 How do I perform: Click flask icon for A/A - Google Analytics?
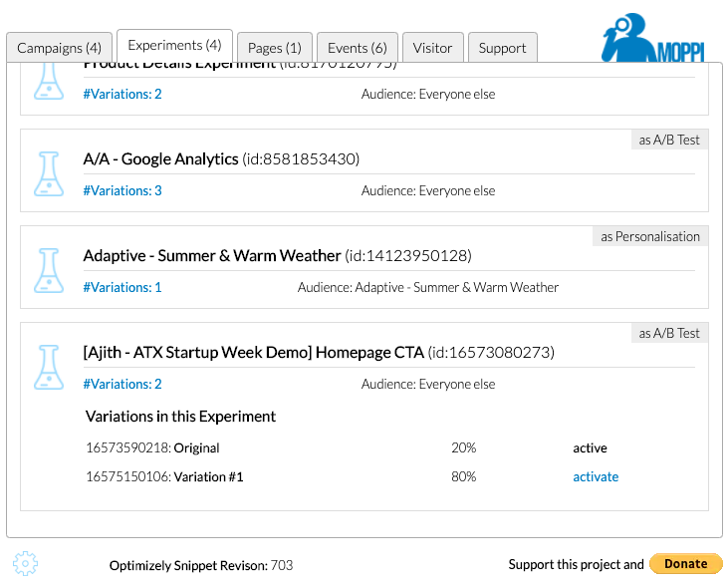point(49,173)
